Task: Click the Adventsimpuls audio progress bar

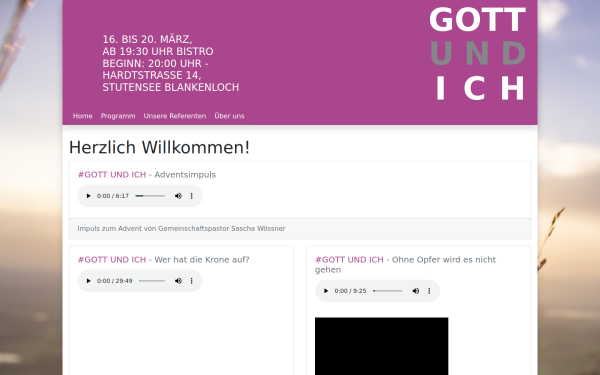Action: point(150,196)
